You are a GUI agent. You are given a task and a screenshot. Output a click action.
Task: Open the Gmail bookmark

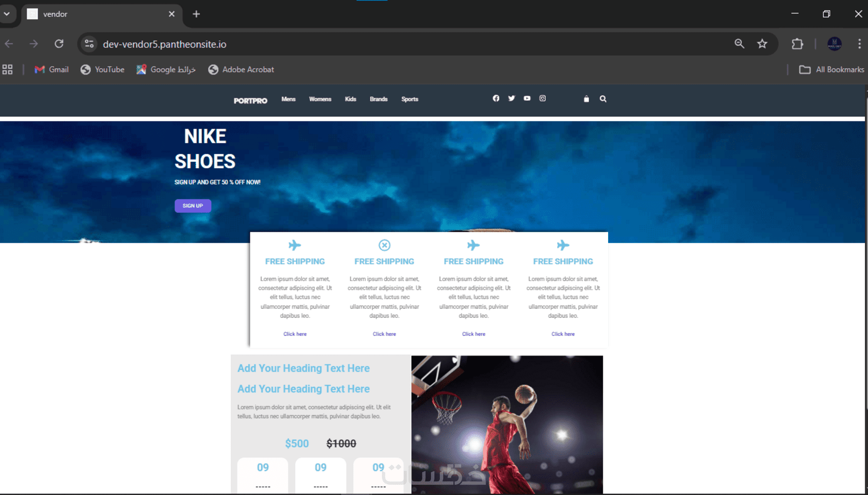pyautogui.click(x=52, y=69)
